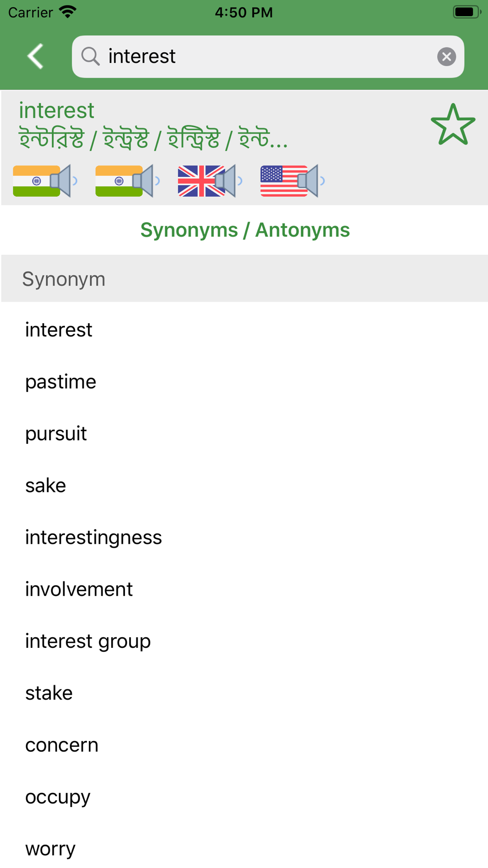Play US flag pronunciation audio
Screen dimensions: 488x868
click(292, 181)
